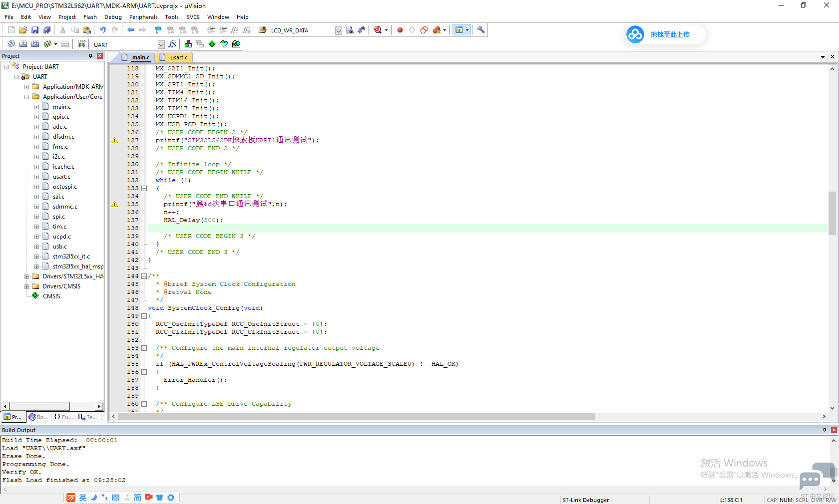Screen dimensions: 839x504
Task: Switch to the main.c editor tab
Action: 136,57
